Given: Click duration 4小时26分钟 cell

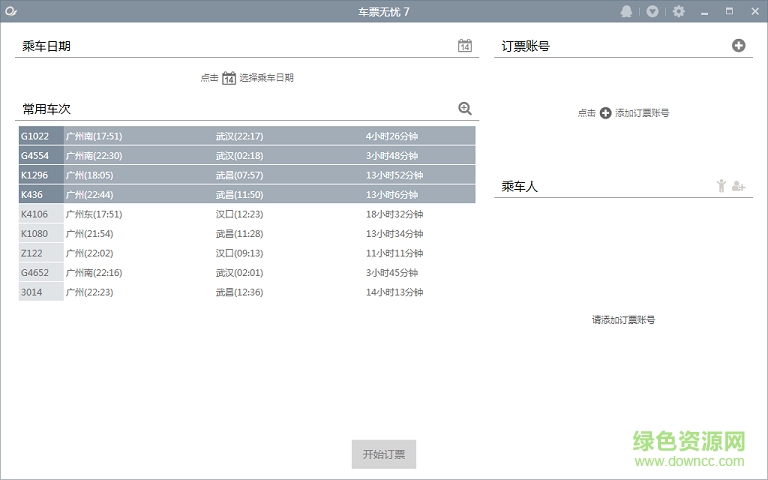Looking at the screenshot, I should [392, 136].
